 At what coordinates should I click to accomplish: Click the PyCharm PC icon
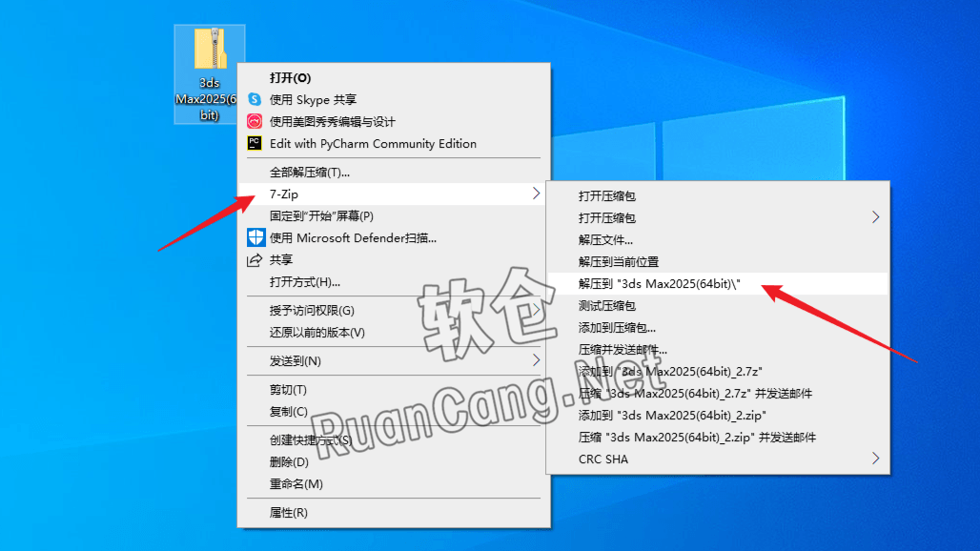(x=255, y=143)
